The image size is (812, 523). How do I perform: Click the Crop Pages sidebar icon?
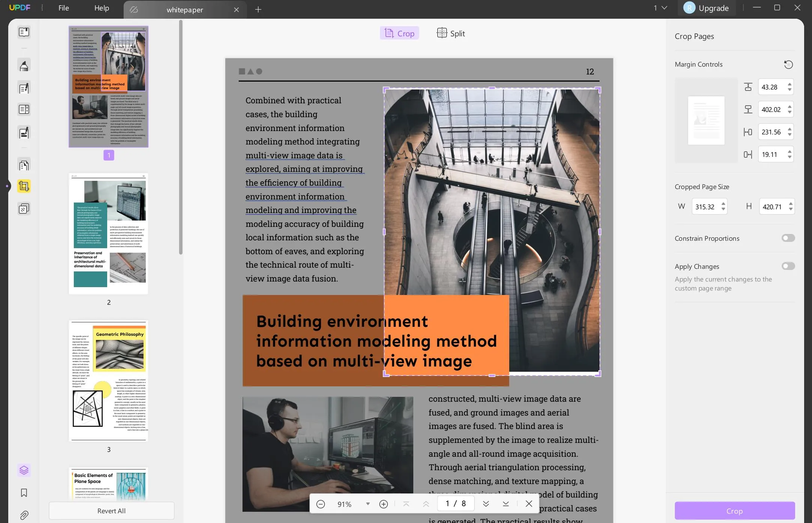(x=24, y=186)
